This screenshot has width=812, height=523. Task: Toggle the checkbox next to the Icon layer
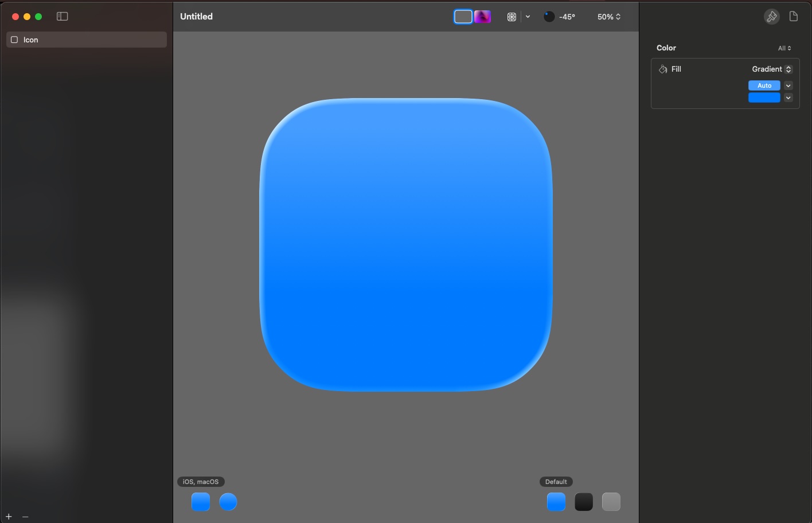(14, 40)
